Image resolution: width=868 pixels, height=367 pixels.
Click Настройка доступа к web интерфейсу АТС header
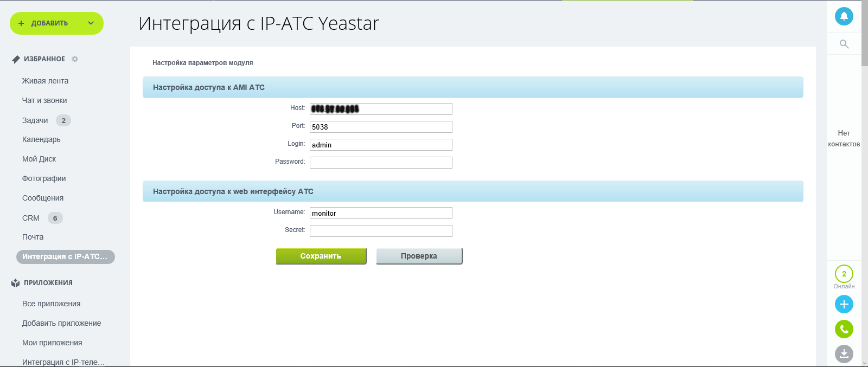(473, 191)
